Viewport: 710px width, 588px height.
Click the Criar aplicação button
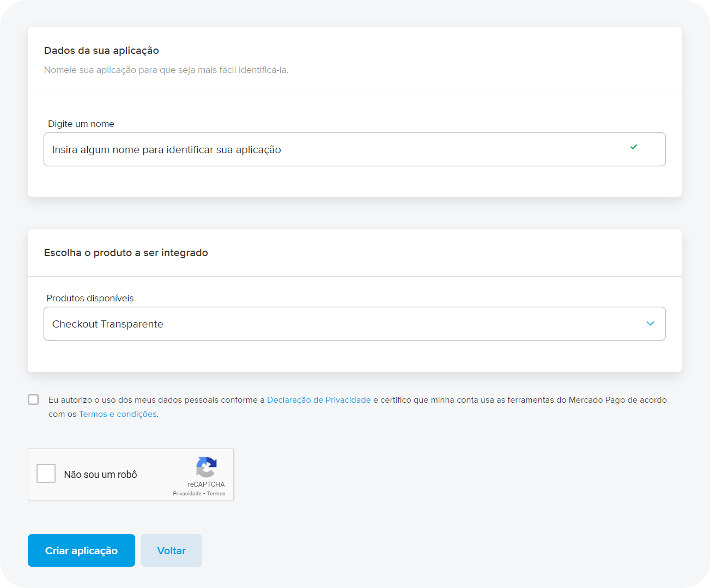pos(81,550)
